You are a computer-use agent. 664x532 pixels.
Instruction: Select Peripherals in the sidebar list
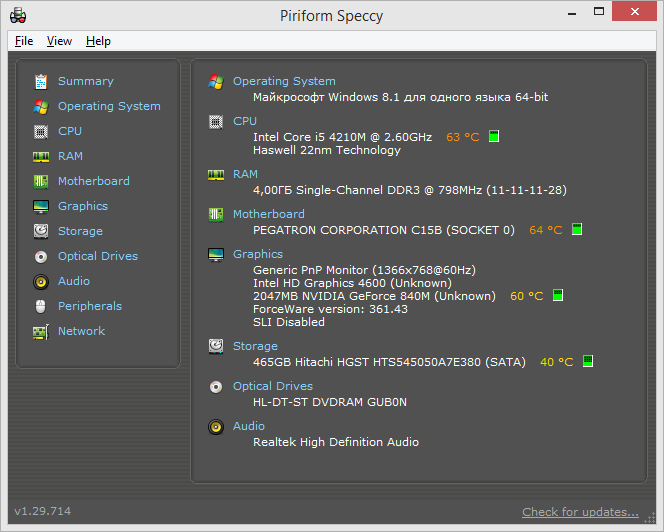tap(90, 306)
